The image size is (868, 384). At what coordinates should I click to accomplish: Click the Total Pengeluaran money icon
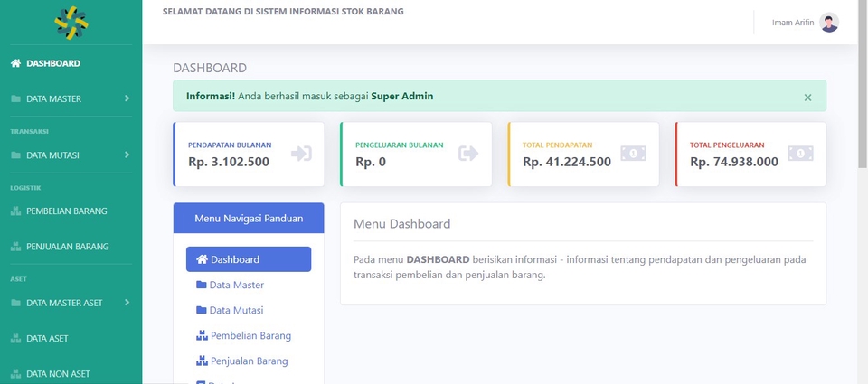[x=800, y=154]
